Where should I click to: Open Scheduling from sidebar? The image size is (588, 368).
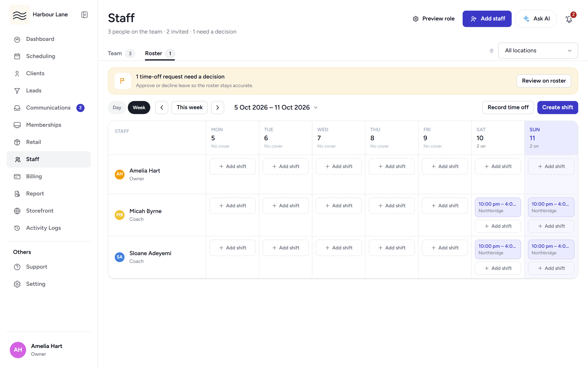pos(49,56)
